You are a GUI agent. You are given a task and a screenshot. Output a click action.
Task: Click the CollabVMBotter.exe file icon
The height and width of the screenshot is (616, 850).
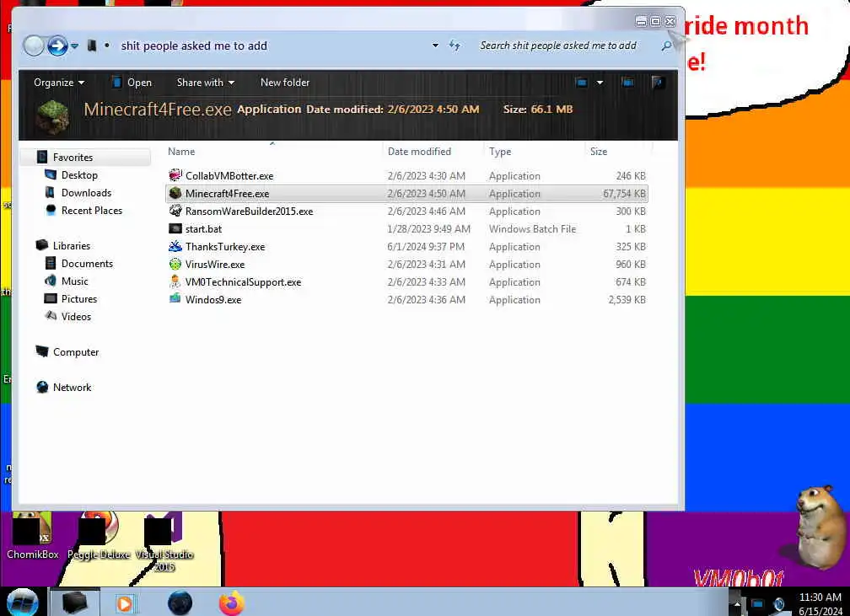pos(175,175)
